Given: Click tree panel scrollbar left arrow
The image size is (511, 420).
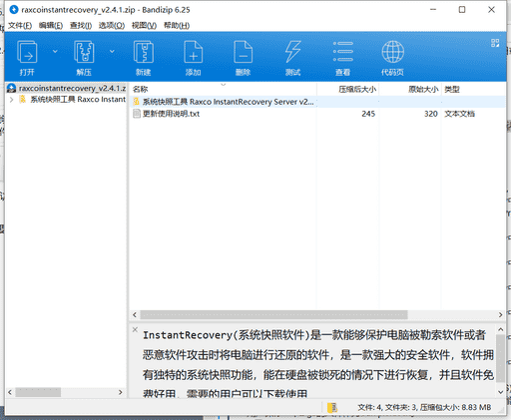Looking at the screenshot, I should point(10,392).
